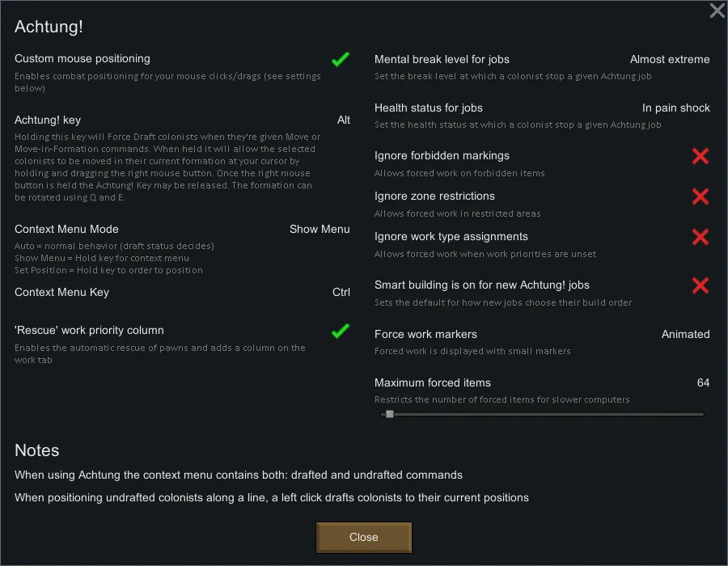Enable Ignore work type assignments option
The image size is (728, 566).
(x=700, y=237)
